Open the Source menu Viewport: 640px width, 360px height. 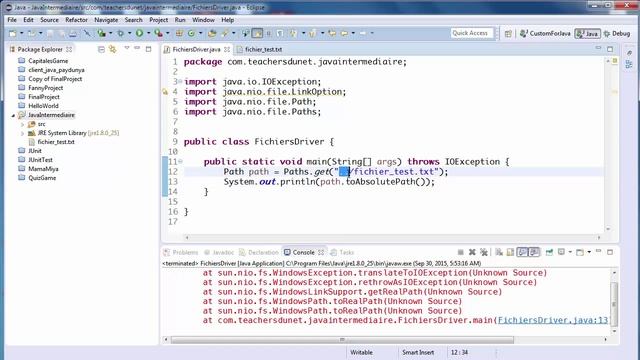[49, 20]
